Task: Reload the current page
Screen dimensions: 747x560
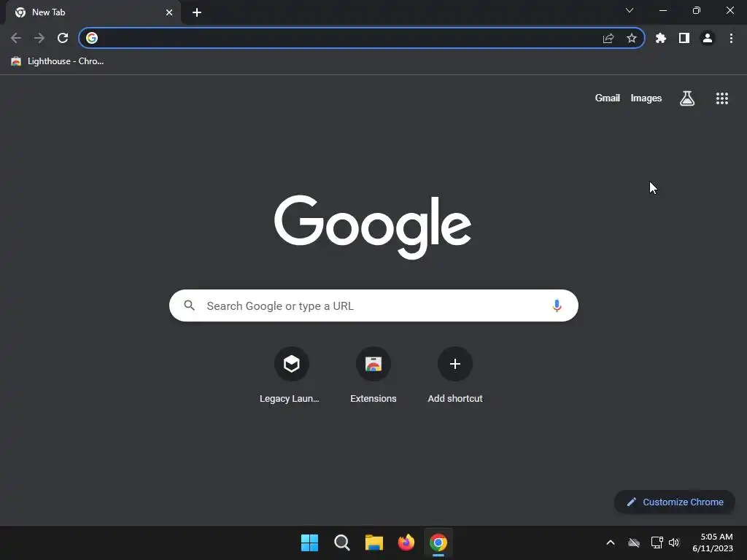Action: (63, 38)
